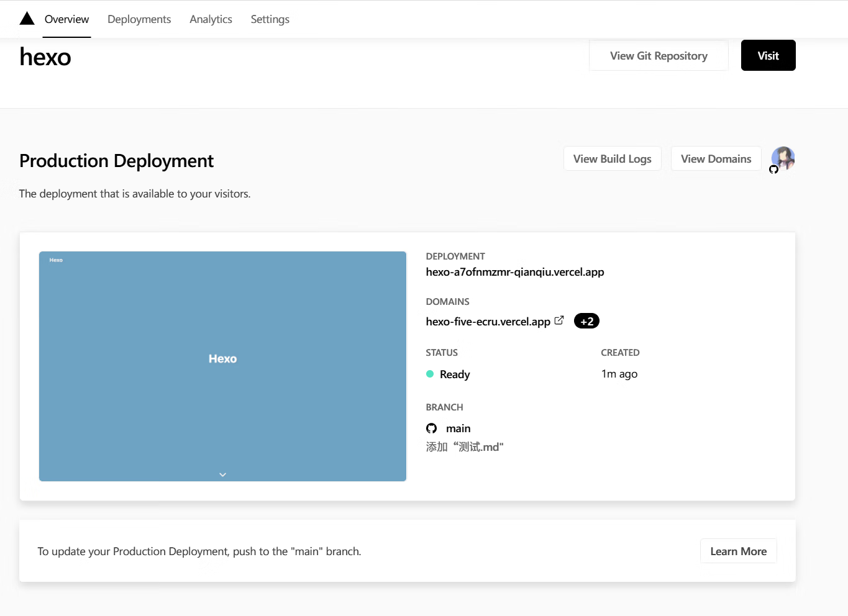This screenshot has height=616, width=848.
Task: Open the Settings tab
Action: coord(270,19)
